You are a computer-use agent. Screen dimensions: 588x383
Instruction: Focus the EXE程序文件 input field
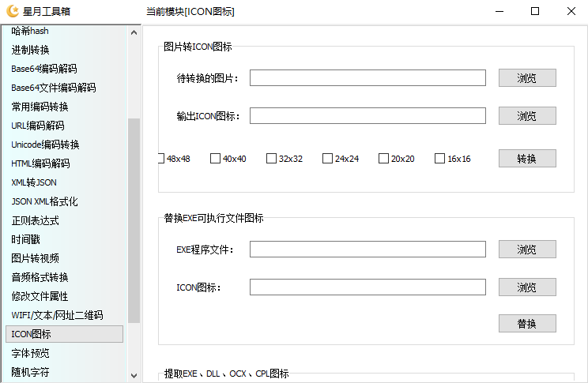coord(367,250)
